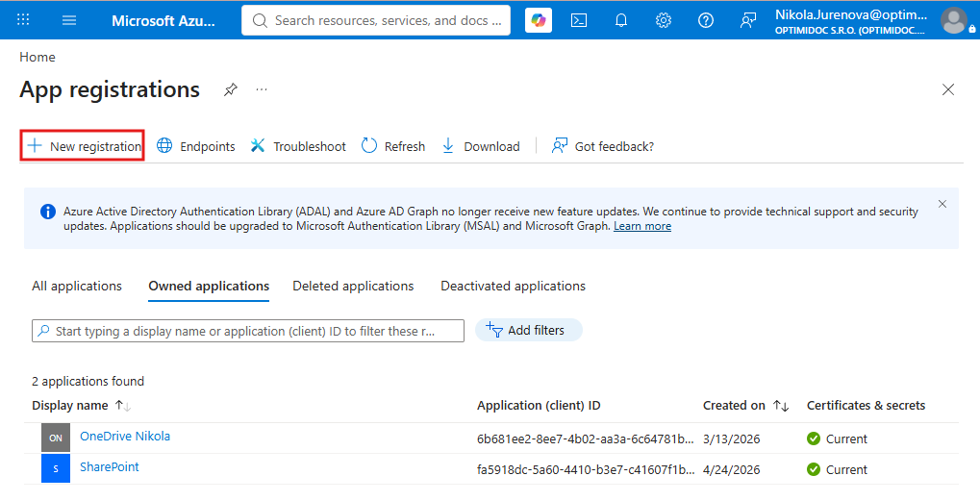
Task: Open the portal hamburger menu
Action: 69,20
